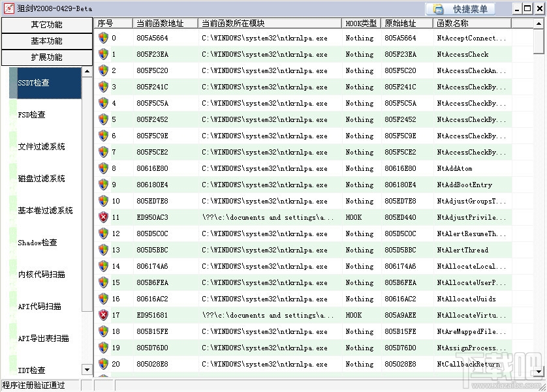547x392 pixels.
Task: Click the shield icon of row 4
Action: 103,103
